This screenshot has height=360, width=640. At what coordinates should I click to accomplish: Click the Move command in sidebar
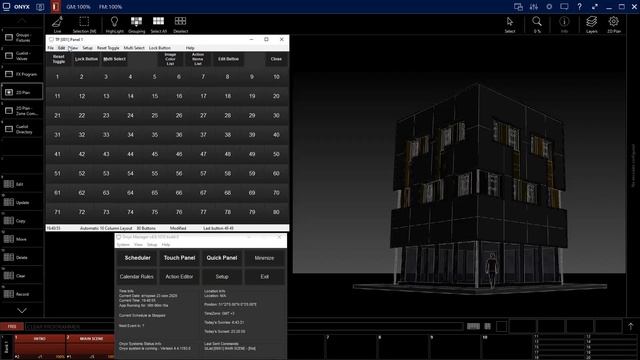coord(22,239)
